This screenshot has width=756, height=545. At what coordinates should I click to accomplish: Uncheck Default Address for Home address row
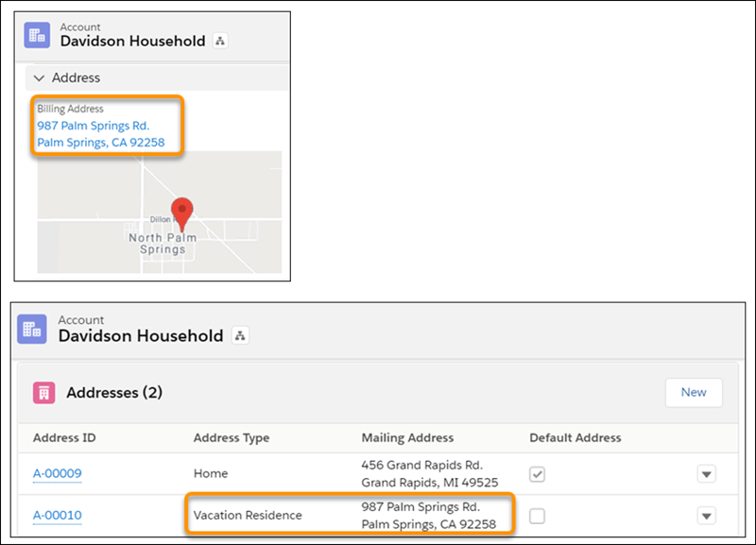coord(537,474)
